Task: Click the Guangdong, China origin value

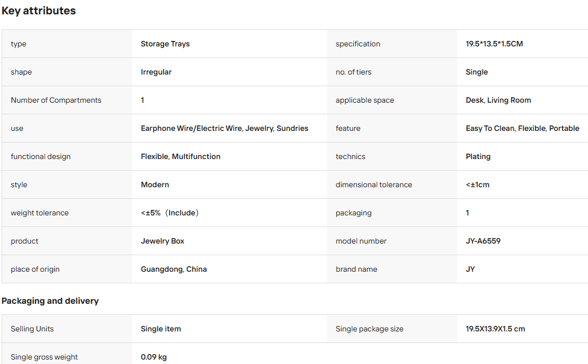Action: click(174, 269)
